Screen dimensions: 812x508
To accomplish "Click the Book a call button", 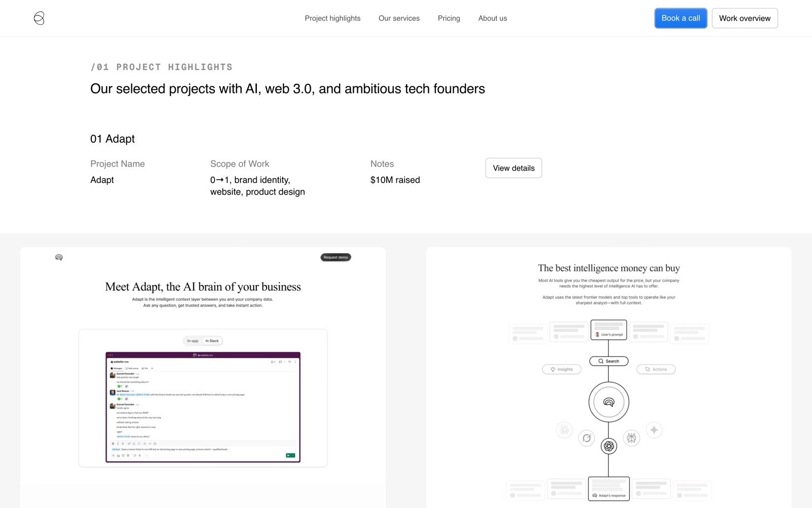I will [681, 18].
